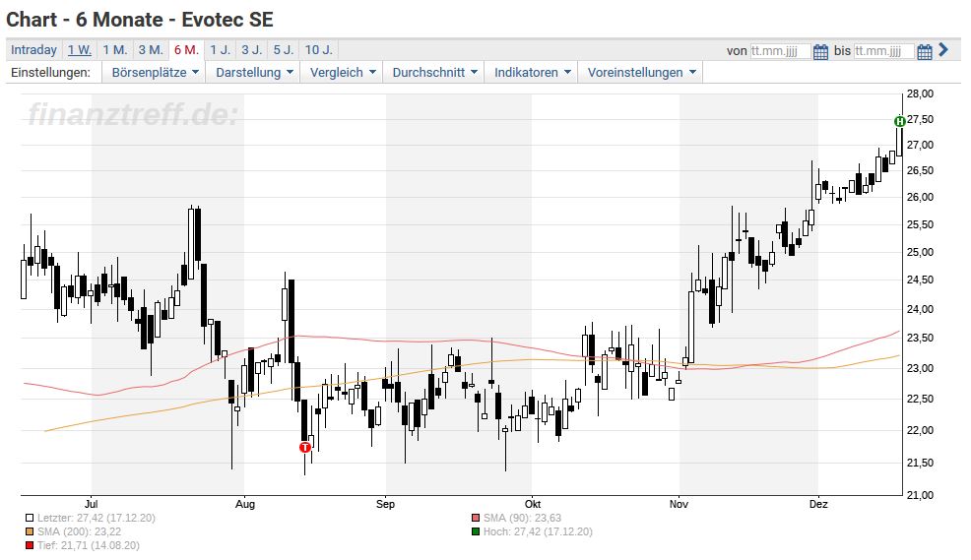
Task: Click the 'Chart - 6 Monate - Evotec SE' heading
Action: [x=139, y=19]
